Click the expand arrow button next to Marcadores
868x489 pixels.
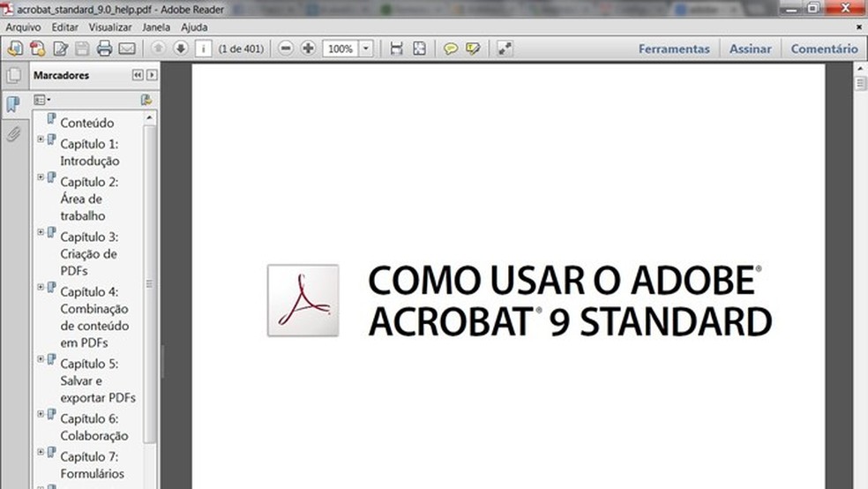152,75
